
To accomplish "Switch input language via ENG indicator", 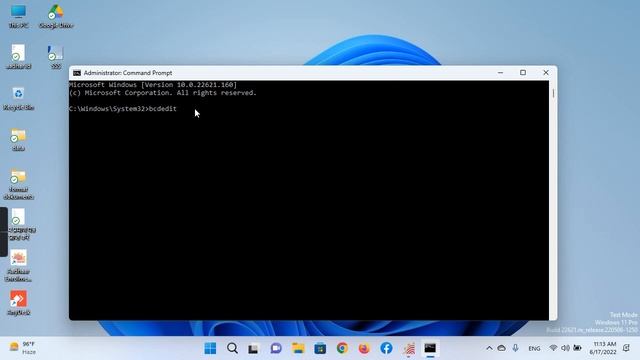I will (x=534, y=349).
